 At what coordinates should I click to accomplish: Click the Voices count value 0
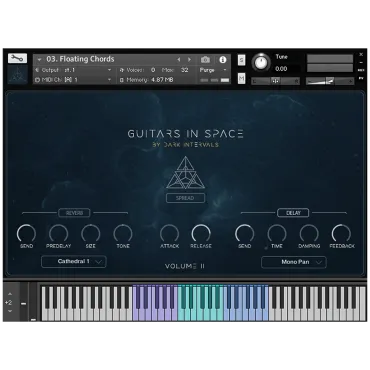[x=153, y=70]
